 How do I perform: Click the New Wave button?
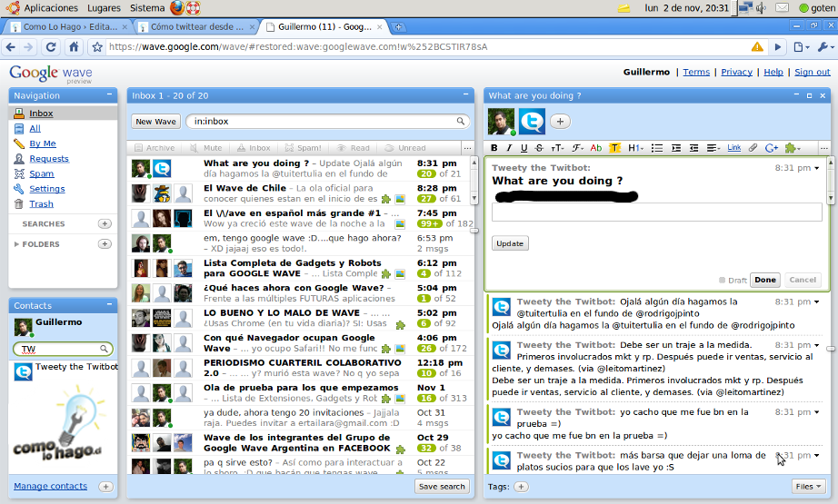tap(155, 121)
